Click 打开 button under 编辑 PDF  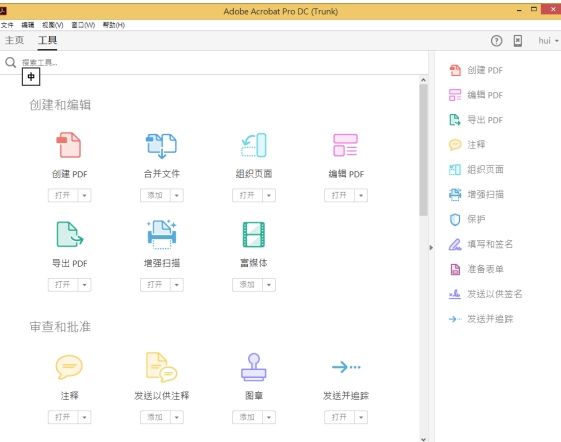[x=340, y=195]
